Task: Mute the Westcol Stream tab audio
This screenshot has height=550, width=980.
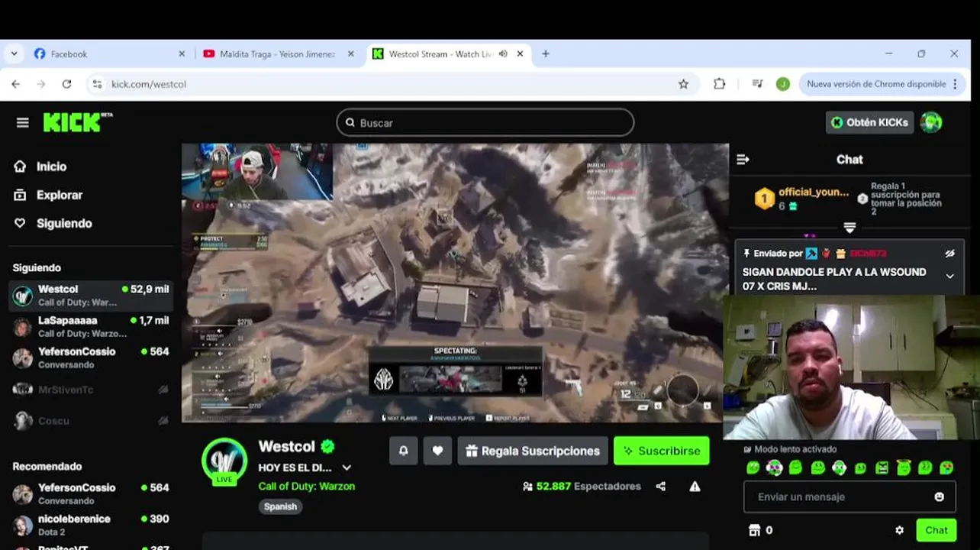Action: tap(503, 54)
